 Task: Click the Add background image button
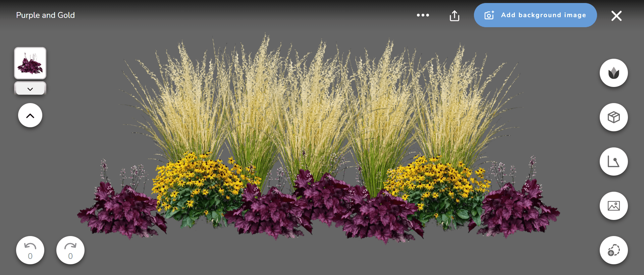coord(535,15)
